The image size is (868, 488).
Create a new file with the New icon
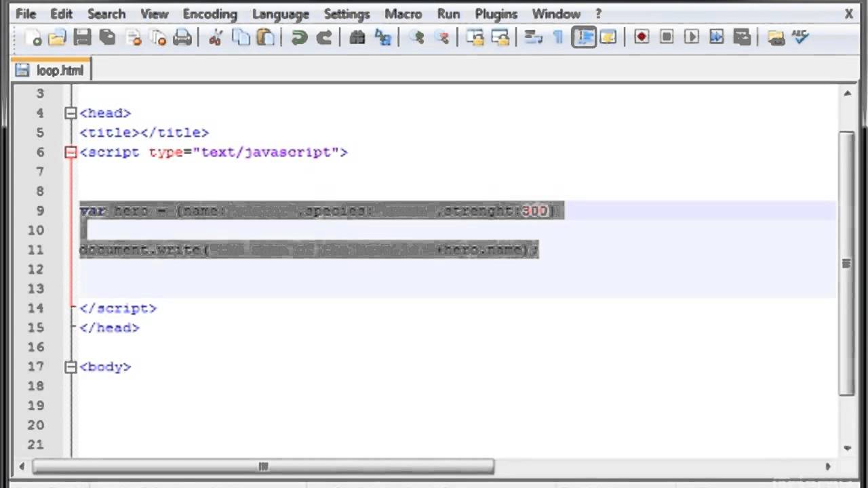pos(33,37)
